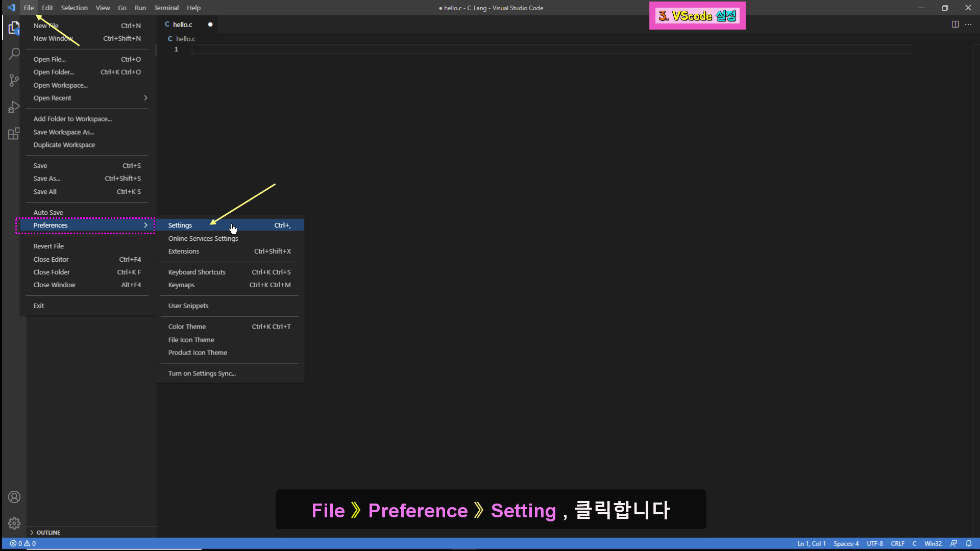Open the Terminal menu in menu bar
The image size is (980, 551).
click(x=166, y=8)
